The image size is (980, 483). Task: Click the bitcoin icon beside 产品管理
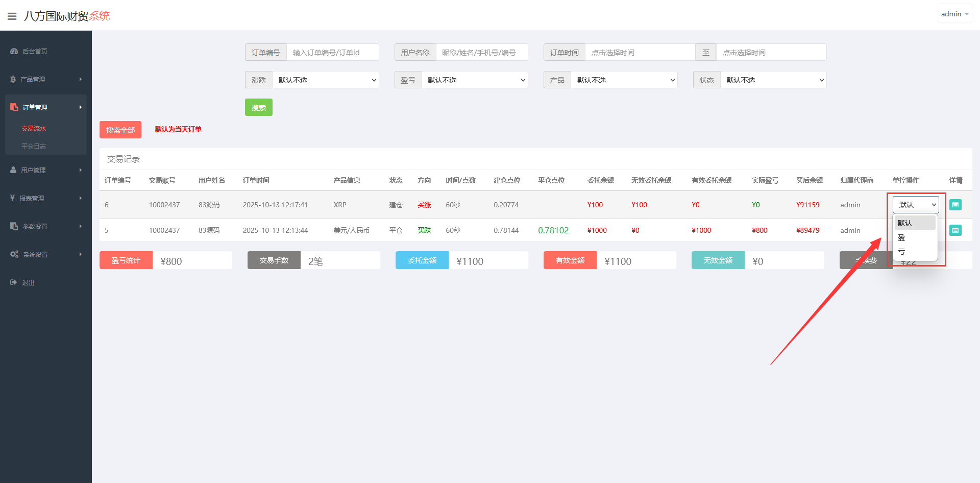point(13,79)
